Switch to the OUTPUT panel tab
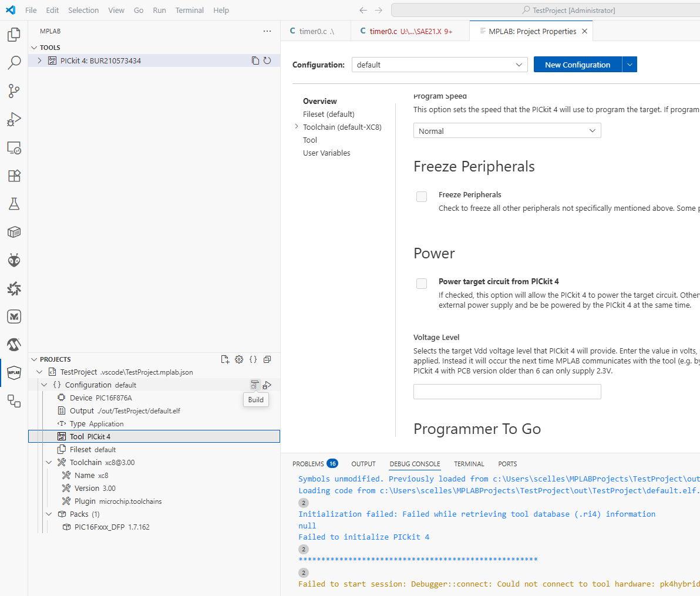Screen dimensions: 700x596 coord(363,464)
